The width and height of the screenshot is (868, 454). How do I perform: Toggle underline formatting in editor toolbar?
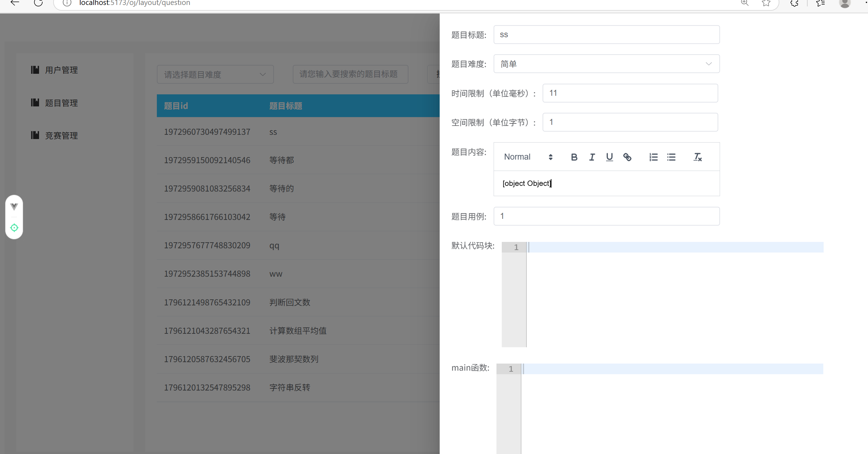pos(609,157)
